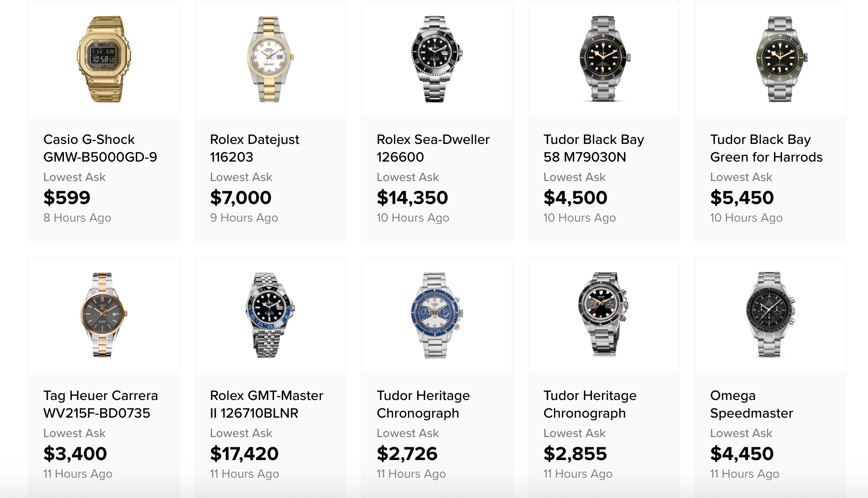Click the Rolex GMT-Master II 126710BLNR title
The width and height of the screenshot is (868, 498).
coord(266,404)
